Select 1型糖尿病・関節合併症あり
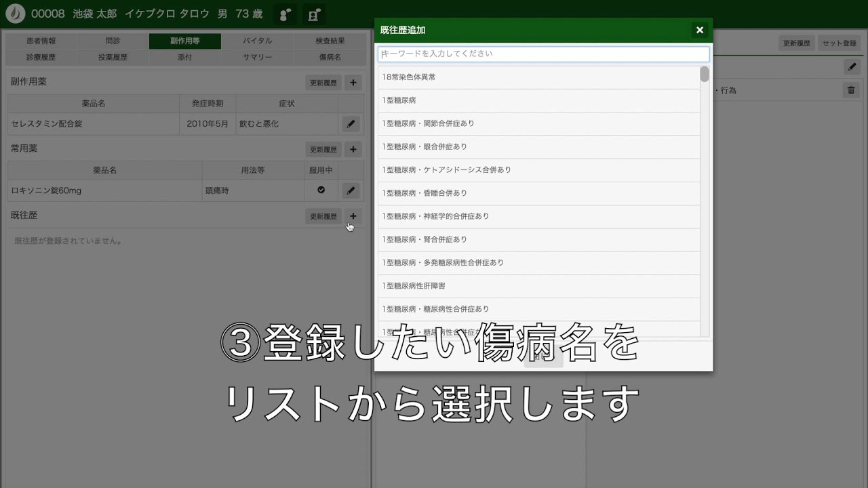 point(539,123)
